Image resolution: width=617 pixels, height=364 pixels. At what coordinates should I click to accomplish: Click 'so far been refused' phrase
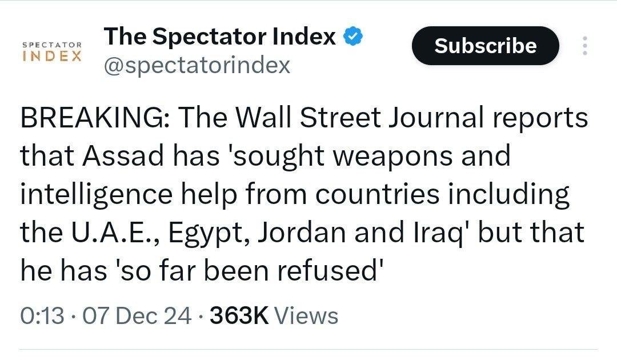(248, 270)
